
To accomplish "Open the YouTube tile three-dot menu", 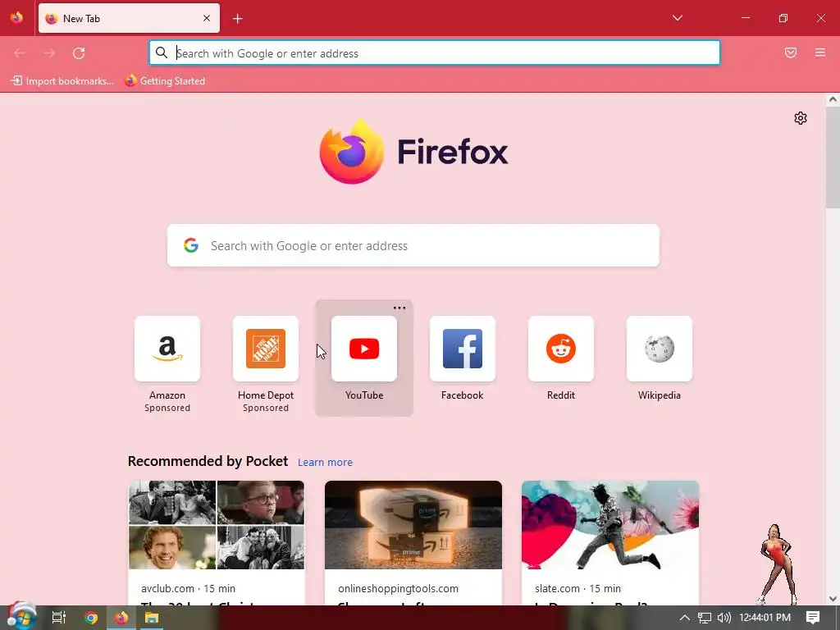I will pos(399,308).
